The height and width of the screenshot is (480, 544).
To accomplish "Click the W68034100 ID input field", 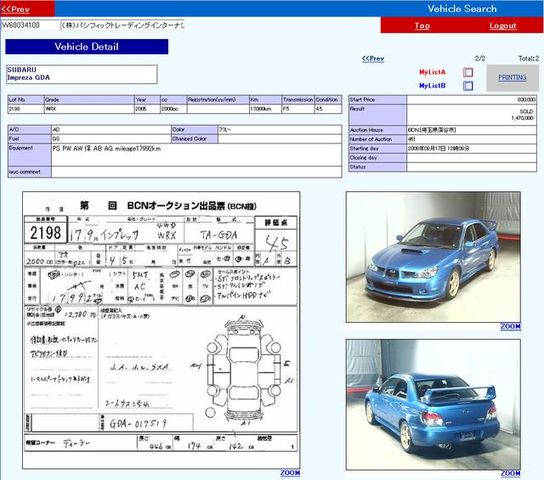I will 30,25.
